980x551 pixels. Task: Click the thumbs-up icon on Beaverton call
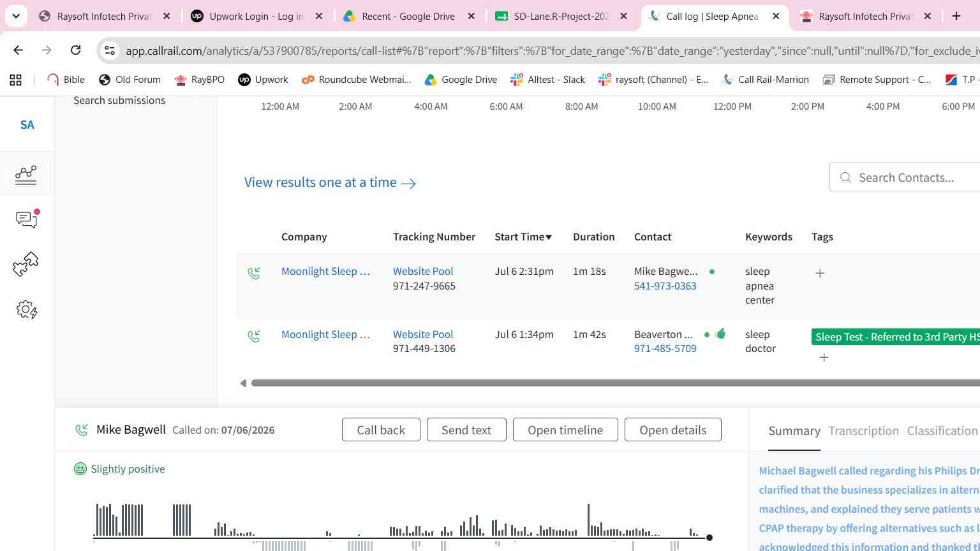coord(720,334)
